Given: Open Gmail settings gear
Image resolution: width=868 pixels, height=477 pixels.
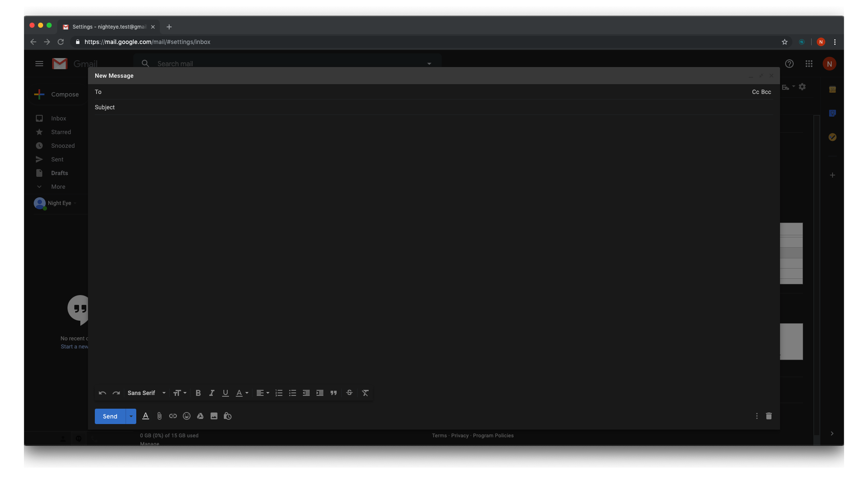Looking at the screenshot, I should tap(802, 87).
